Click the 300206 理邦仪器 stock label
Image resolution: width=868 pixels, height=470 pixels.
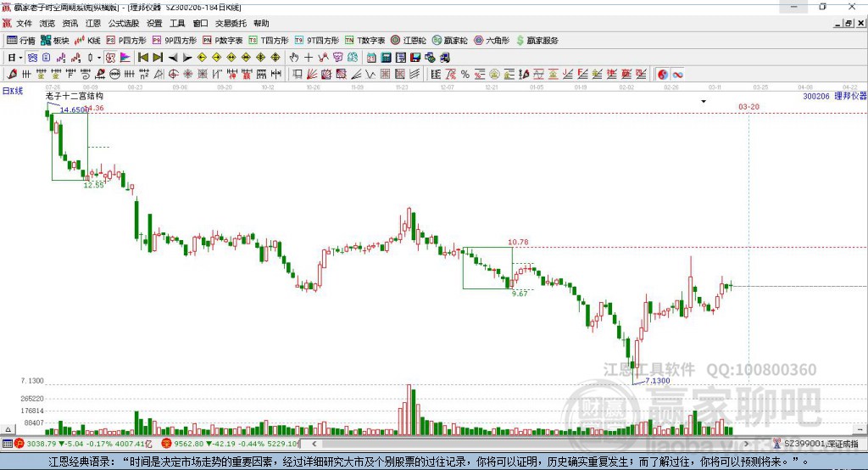point(835,96)
